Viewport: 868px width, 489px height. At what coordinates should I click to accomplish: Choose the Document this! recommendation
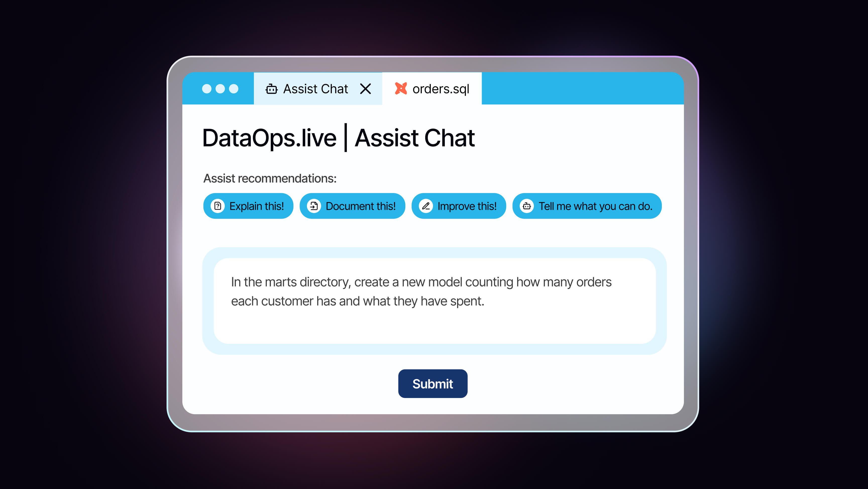coord(352,206)
